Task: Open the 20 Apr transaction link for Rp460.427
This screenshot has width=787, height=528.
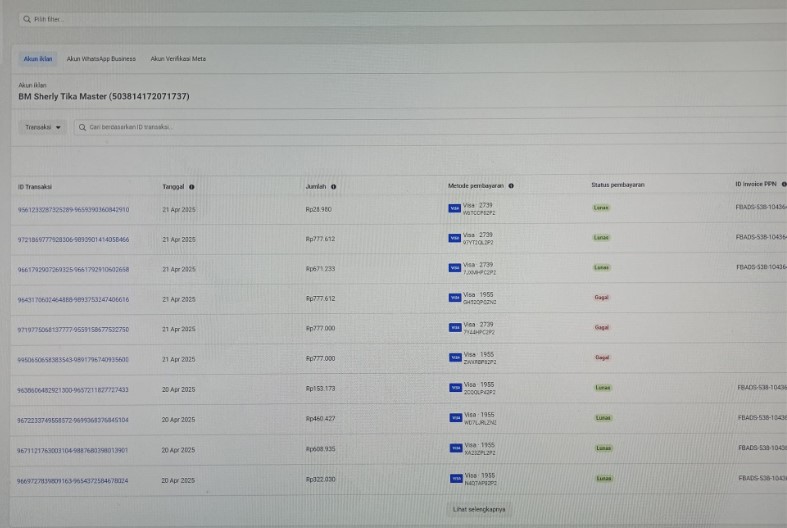Action: click(x=73, y=420)
